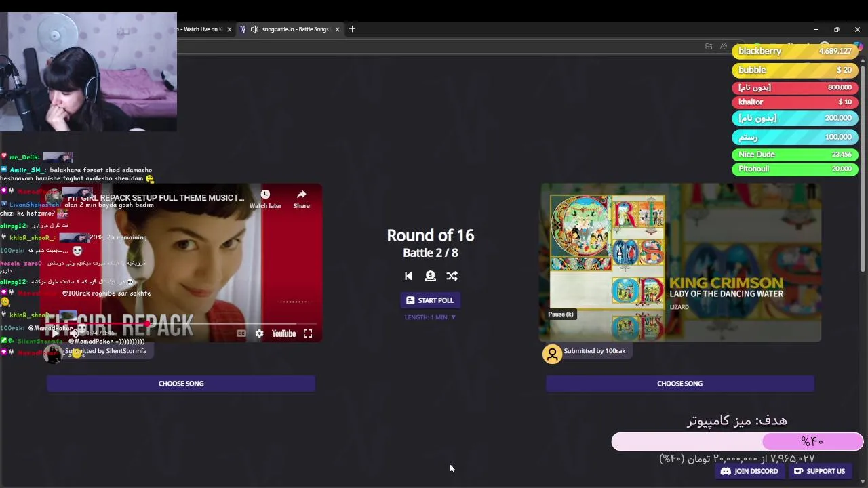
Task: Switch to the Watch Live tab
Action: pyautogui.click(x=202, y=29)
